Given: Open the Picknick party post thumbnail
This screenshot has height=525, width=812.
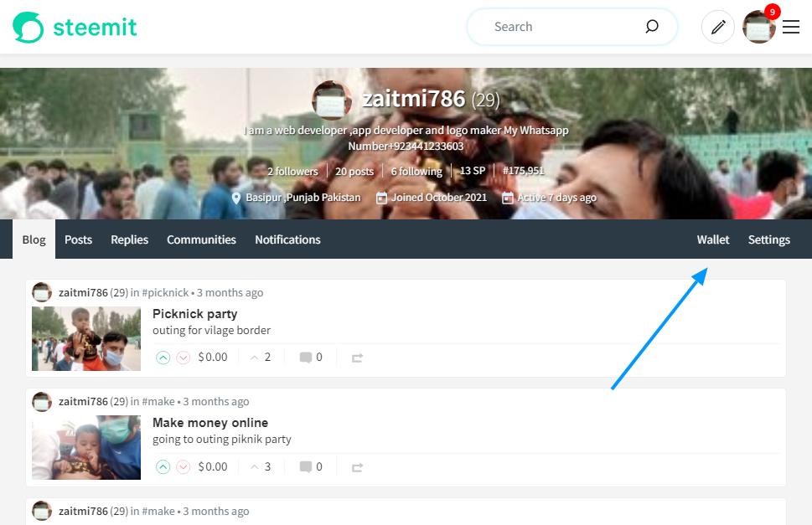Looking at the screenshot, I should click(x=86, y=339).
